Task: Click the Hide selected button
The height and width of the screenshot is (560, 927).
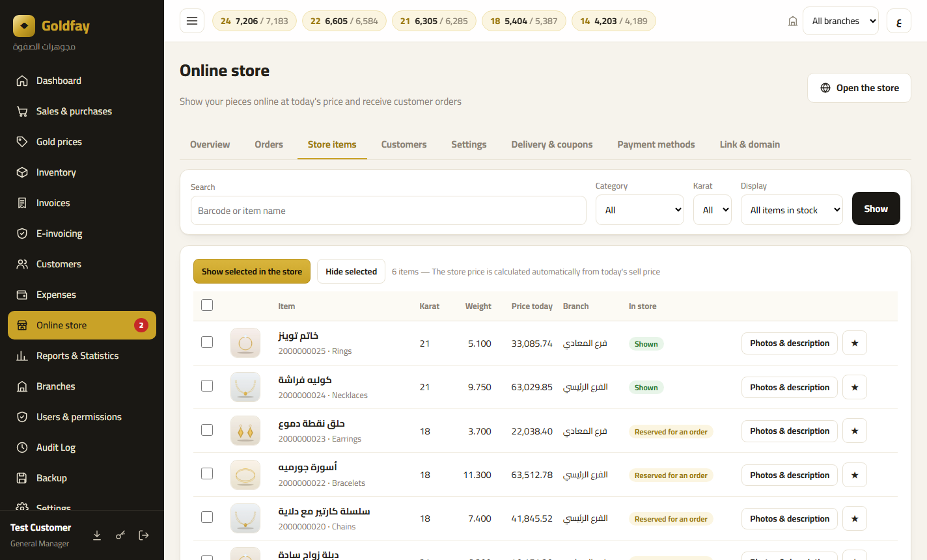Action: coord(352,271)
